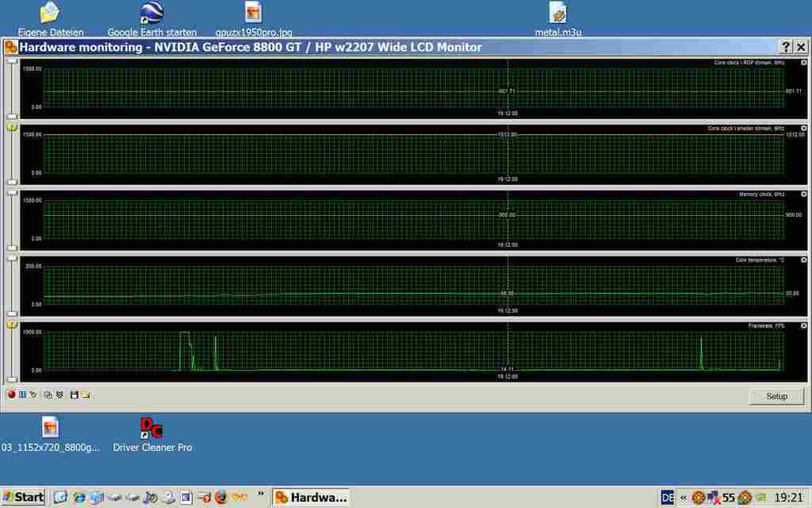Close the Core clock ROP domain graph
Screen dimensions: 812x508
(x=804, y=62)
